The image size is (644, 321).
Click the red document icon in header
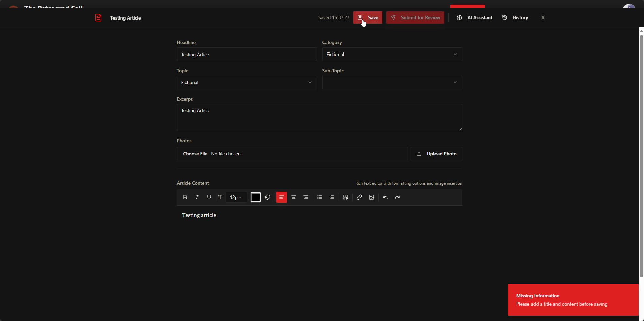(x=98, y=17)
